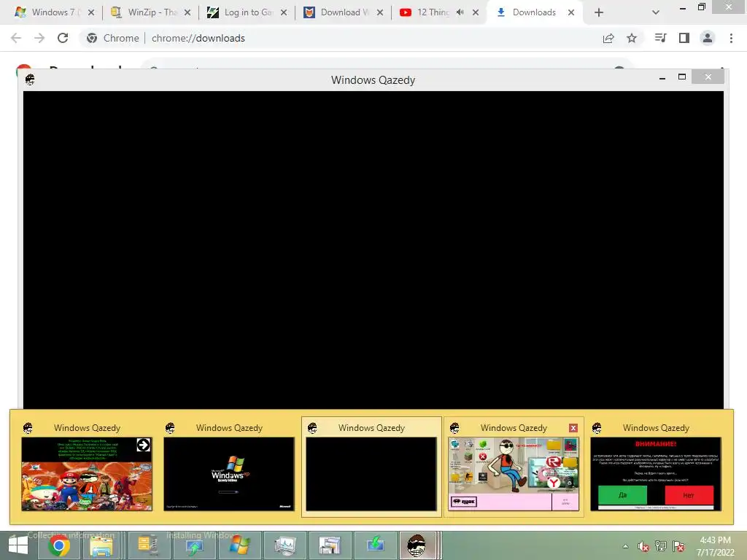Viewport: 747px width, 560px height.
Task: Show hidden system tray icons
Action: [625, 546]
